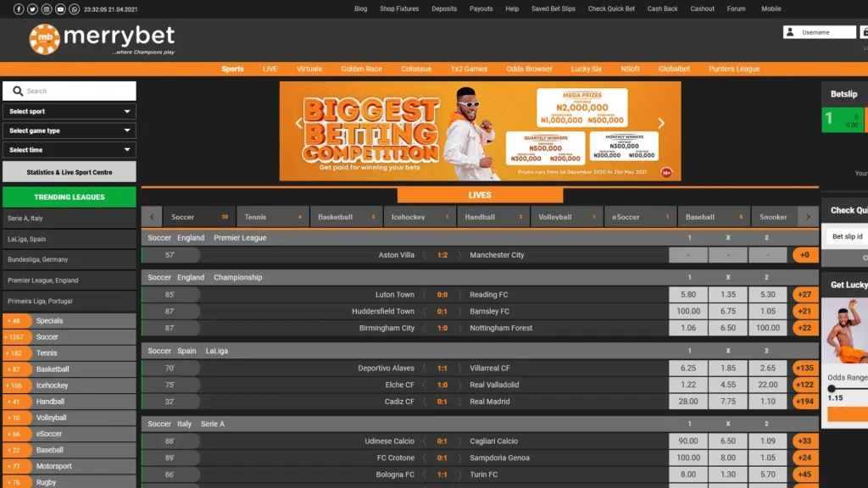Open Check Quick Bet top link
This screenshot has height=488, width=868.
611,8
